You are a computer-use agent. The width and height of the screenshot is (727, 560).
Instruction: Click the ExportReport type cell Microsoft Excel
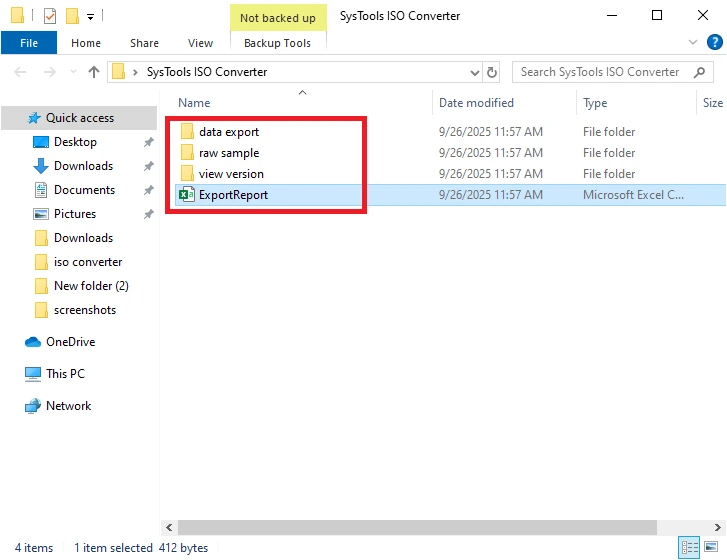point(633,195)
